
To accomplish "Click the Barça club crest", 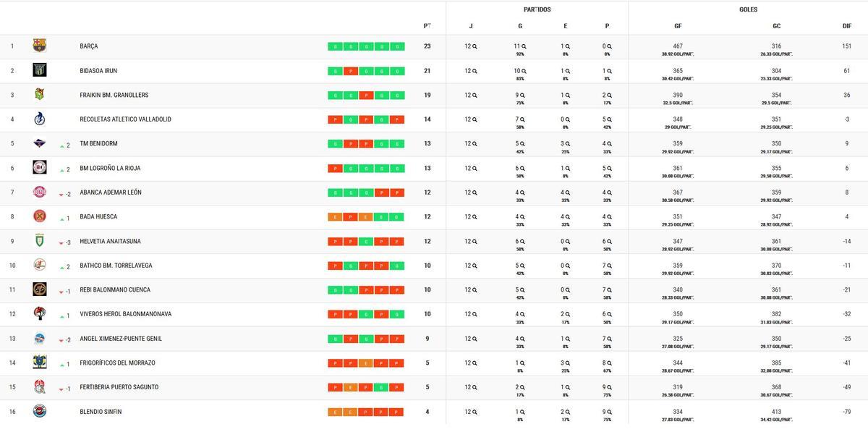I will tap(39, 46).
